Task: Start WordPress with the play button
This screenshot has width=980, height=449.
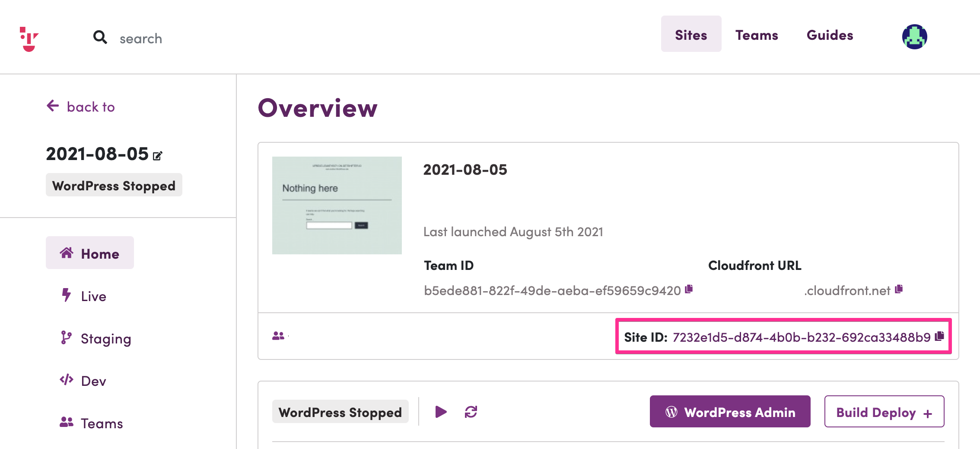Action: pos(441,412)
